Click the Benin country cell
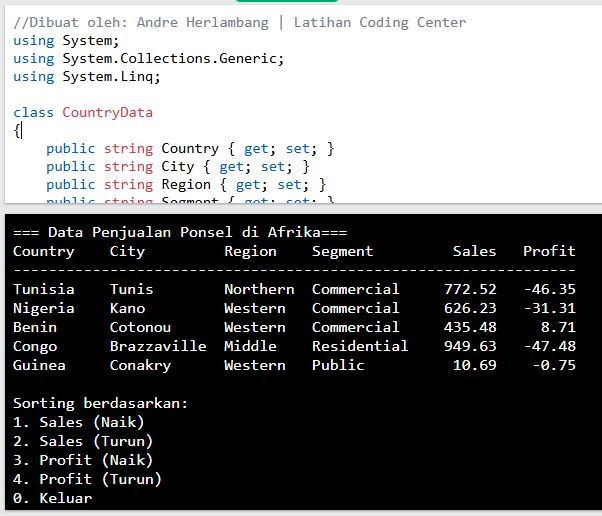 pyautogui.click(x=35, y=327)
